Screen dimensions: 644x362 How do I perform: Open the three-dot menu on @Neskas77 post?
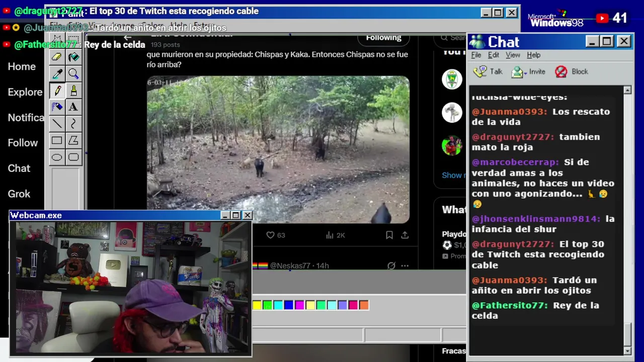(405, 265)
